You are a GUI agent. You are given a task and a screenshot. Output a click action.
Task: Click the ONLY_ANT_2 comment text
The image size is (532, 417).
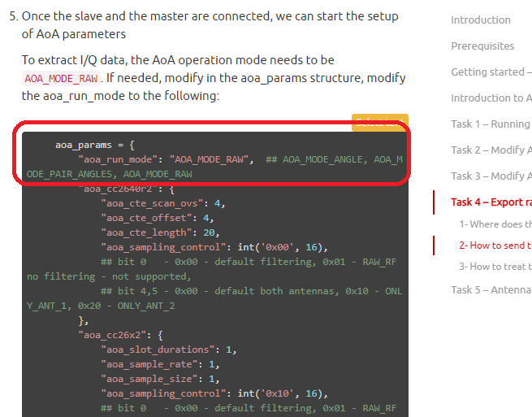click(x=146, y=306)
